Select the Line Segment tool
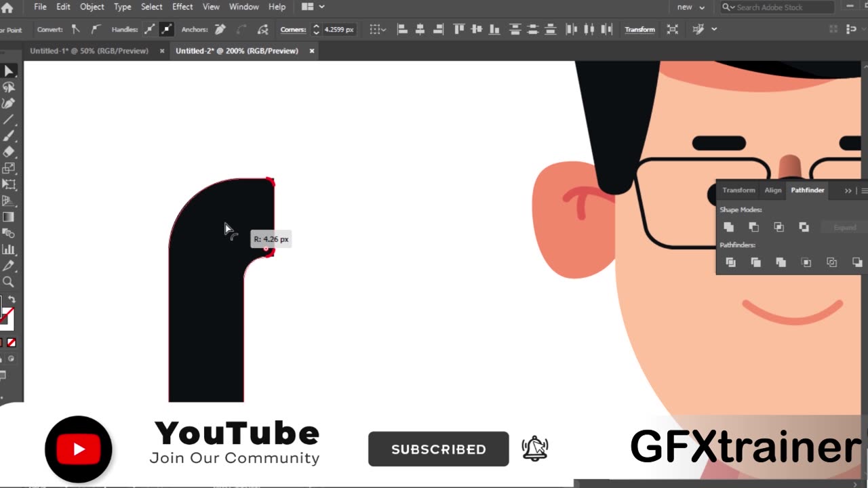Image resolution: width=868 pixels, height=488 pixels. pos(9,120)
